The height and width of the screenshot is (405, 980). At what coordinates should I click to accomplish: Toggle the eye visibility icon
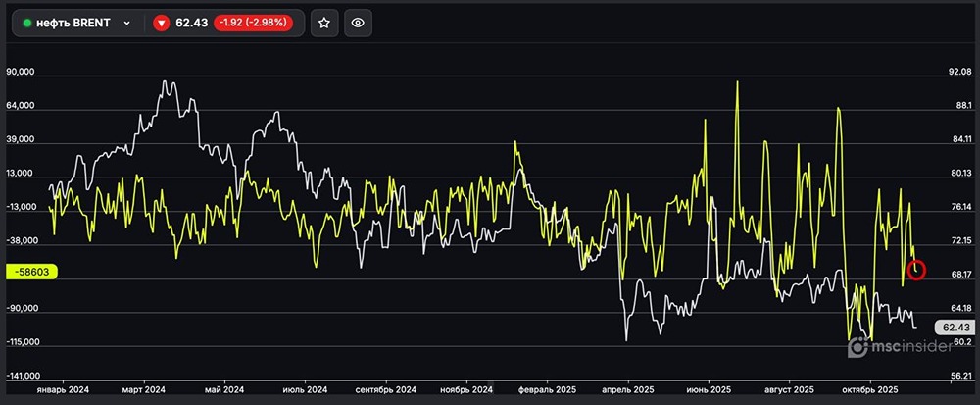358,24
